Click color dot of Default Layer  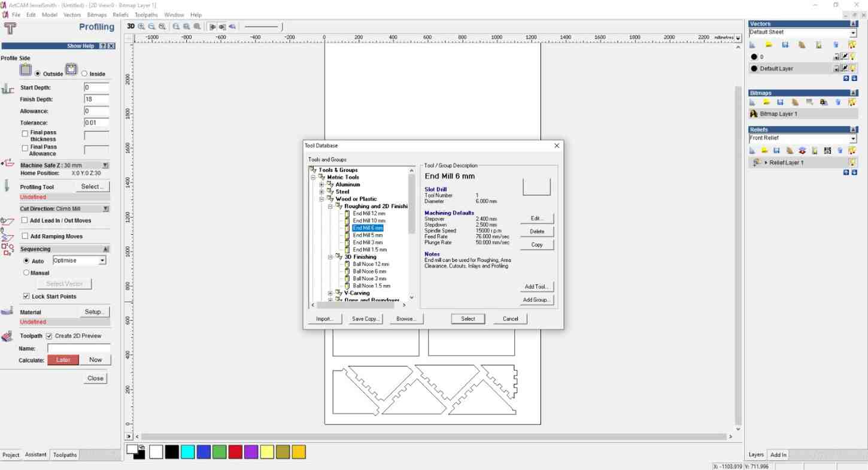click(754, 68)
